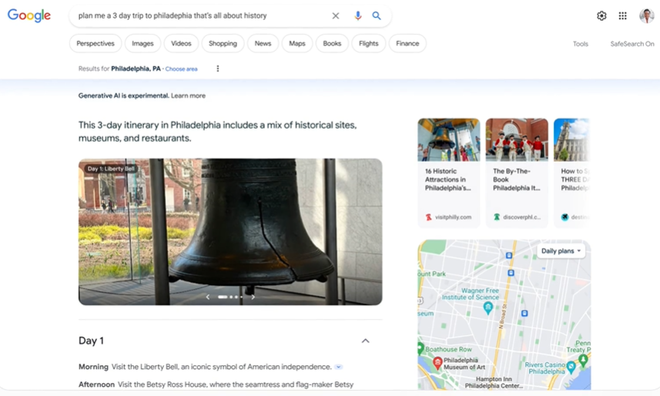Screen dimensions: 660x396
Task: Expand the Morning Liberty Bell detail arrow
Action: point(338,367)
